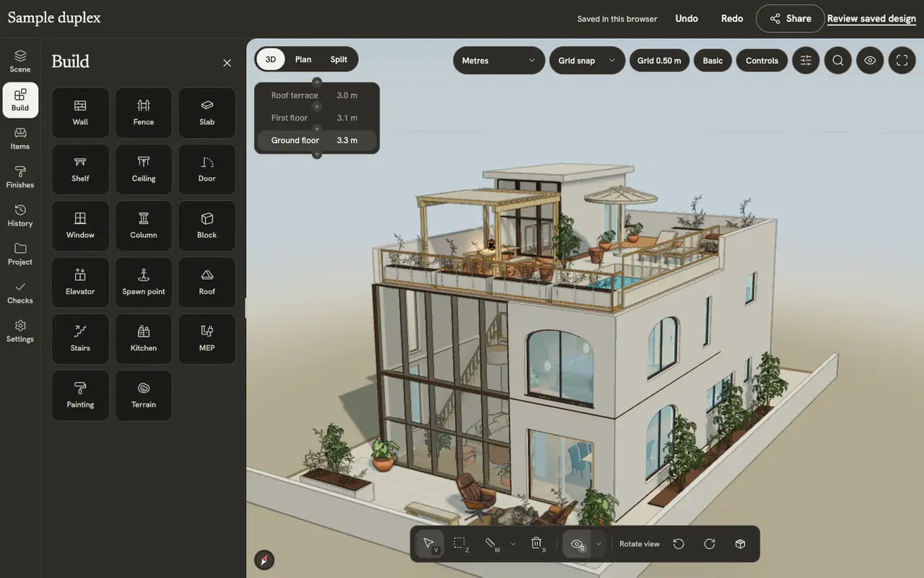Switch to the 3D view mode
Viewport: 924px width, 578px height.
[x=271, y=59]
